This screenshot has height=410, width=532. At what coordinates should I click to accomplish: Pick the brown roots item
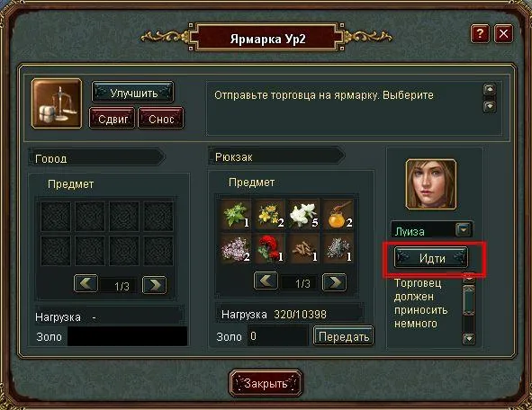pos(304,248)
